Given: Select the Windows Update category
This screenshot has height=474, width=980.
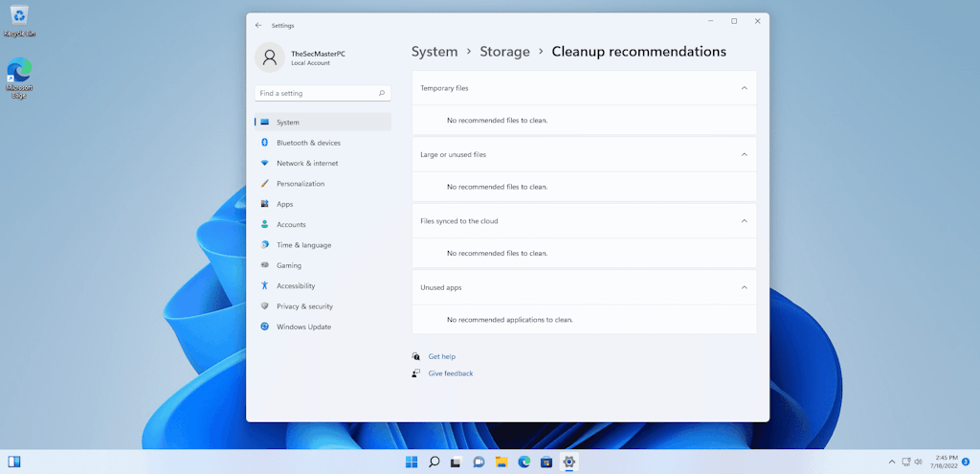Looking at the screenshot, I should click(x=323, y=327).
